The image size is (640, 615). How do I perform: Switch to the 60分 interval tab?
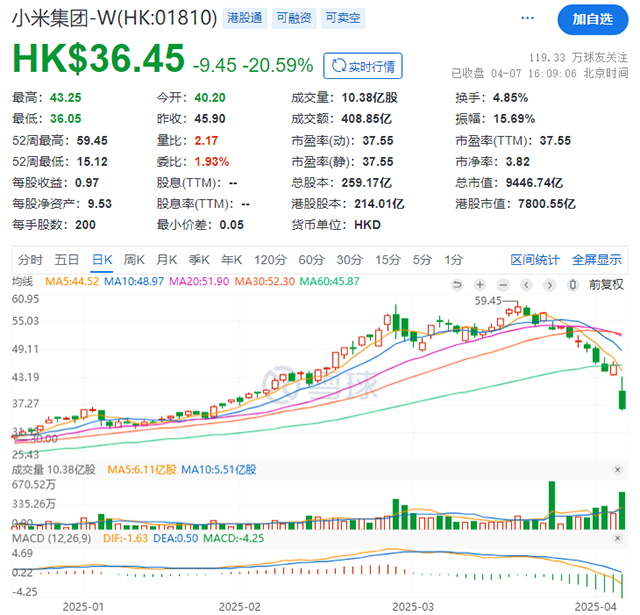point(311,260)
